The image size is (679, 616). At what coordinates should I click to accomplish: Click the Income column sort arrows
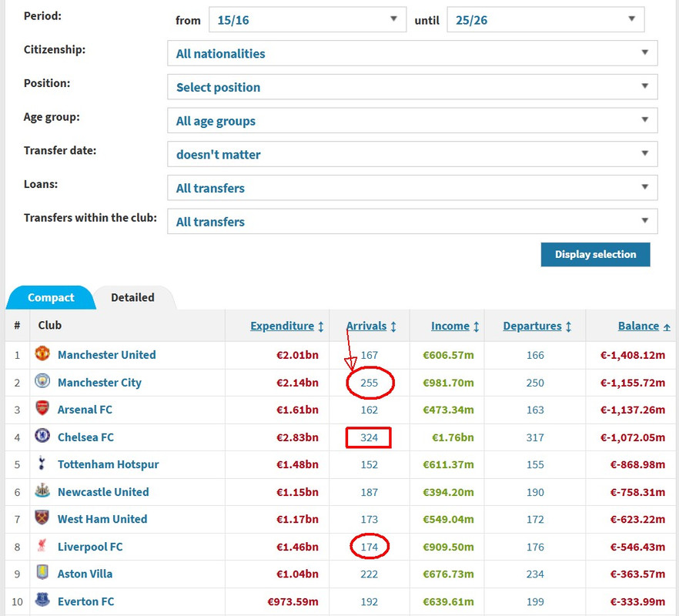(477, 326)
